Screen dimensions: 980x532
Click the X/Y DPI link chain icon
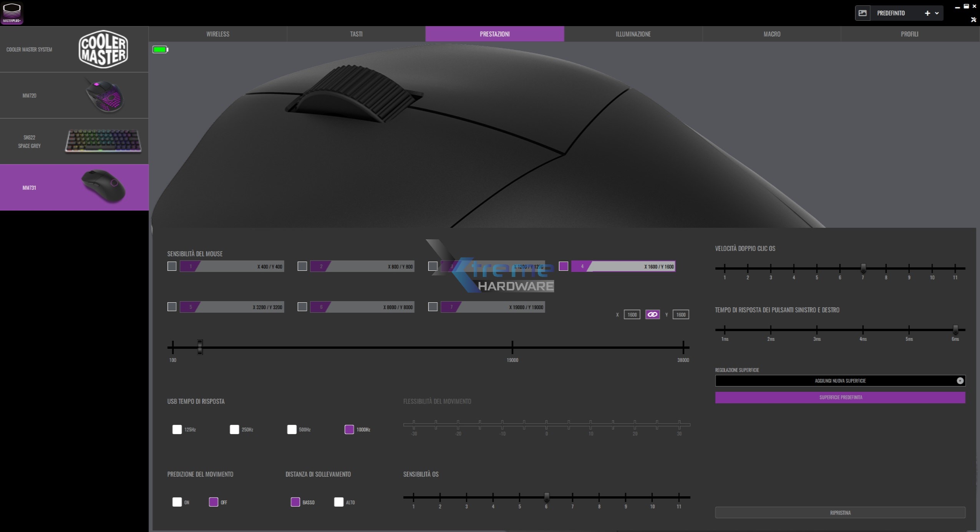coord(652,315)
